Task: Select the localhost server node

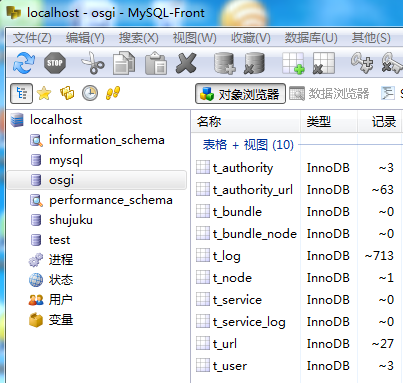Action: (56, 120)
